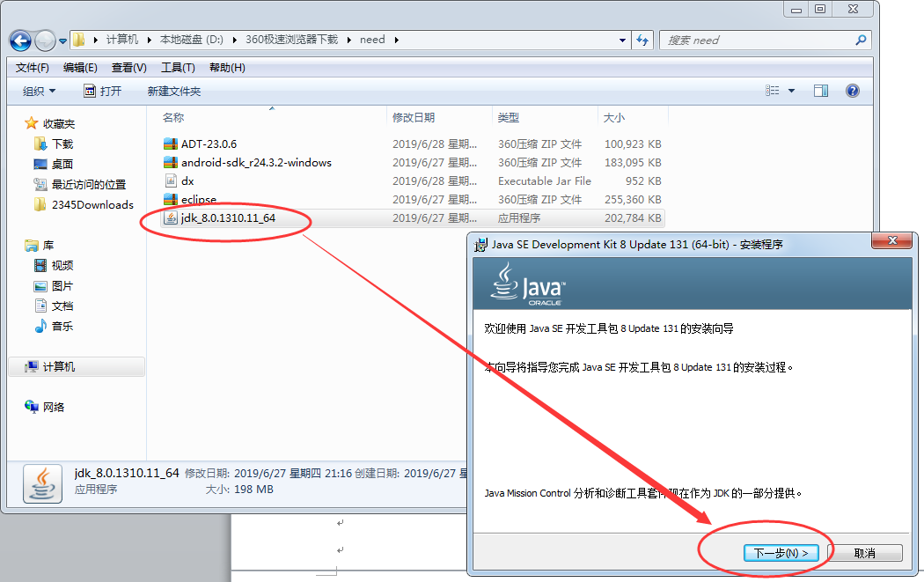Viewport: 924px width, 582px height.
Task: Click the magnifier search icon
Action: [x=861, y=41]
